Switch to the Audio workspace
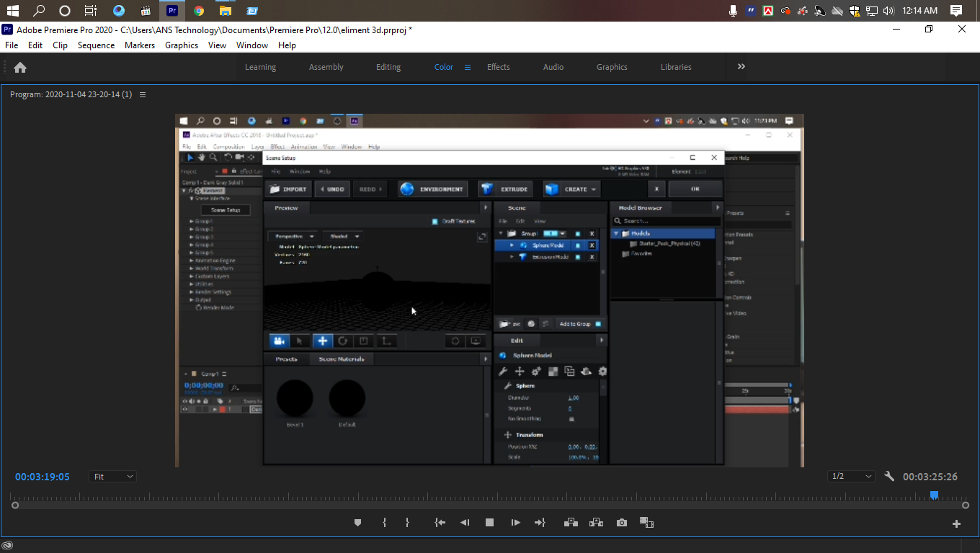The image size is (980, 553). 553,67
